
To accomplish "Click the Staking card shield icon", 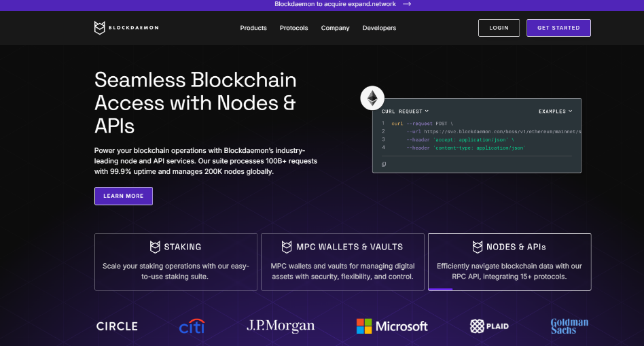I will pos(155,247).
